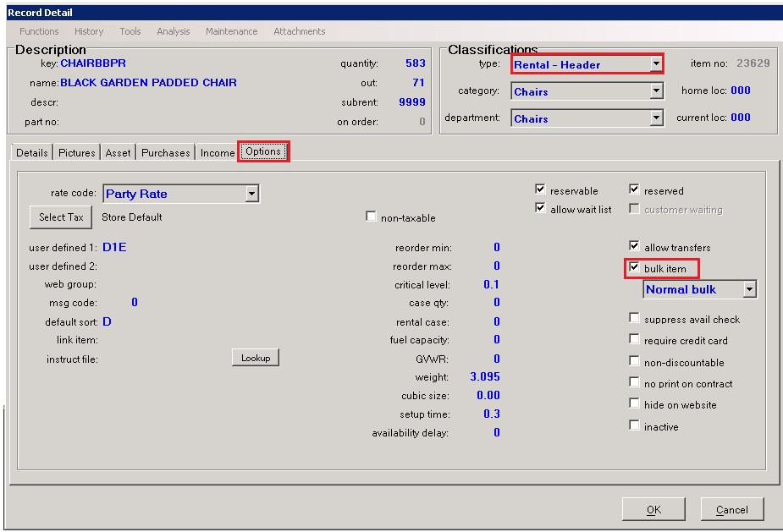Confirm changes with the OK button
The image size is (783, 532).
pos(653,509)
